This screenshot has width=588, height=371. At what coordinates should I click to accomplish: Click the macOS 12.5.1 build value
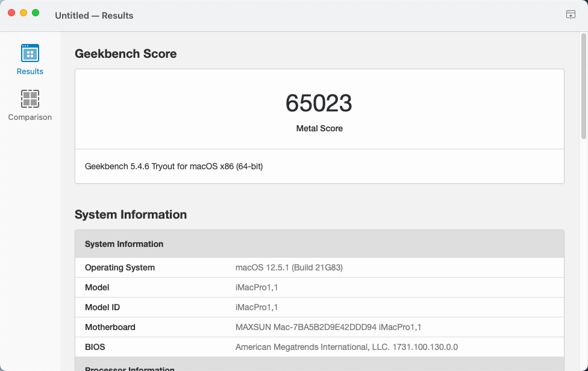[x=289, y=267]
